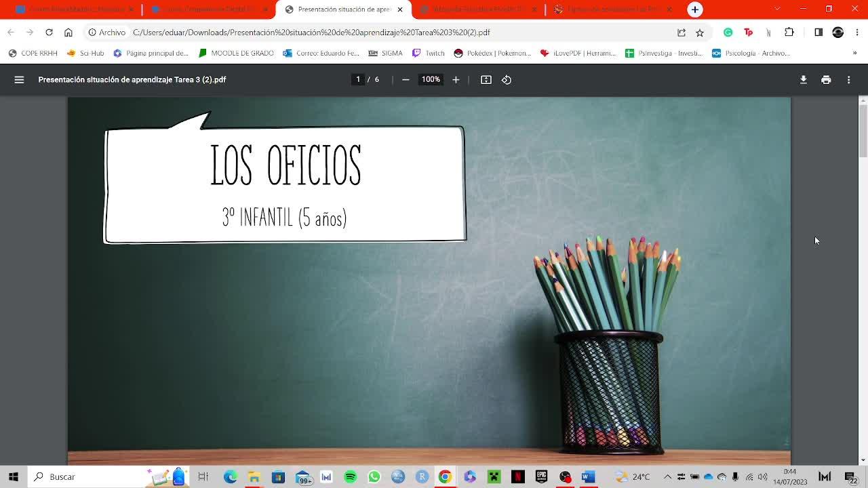Switch to the fifth browser tab

(613, 9)
